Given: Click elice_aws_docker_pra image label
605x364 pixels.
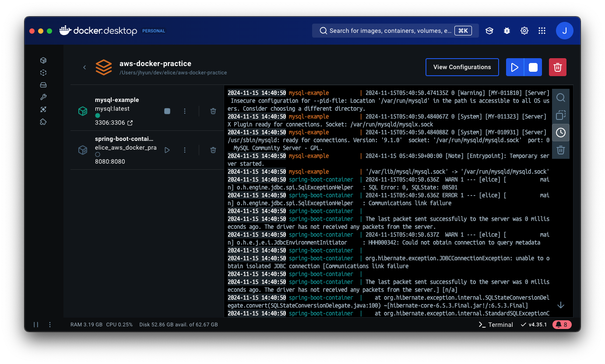Looking at the screenshot, I should 126,147.
